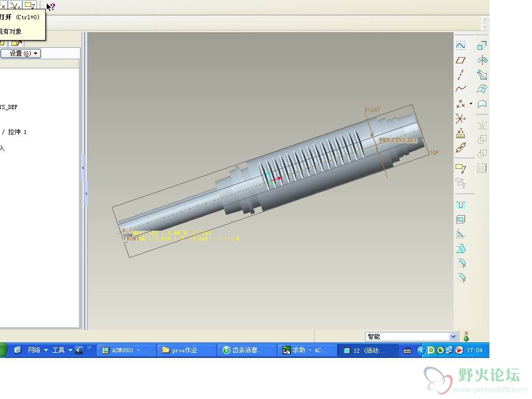532x399 pixels.
Task: Create a datum plane with parallelogram icon
Action: tap(460, 60)
